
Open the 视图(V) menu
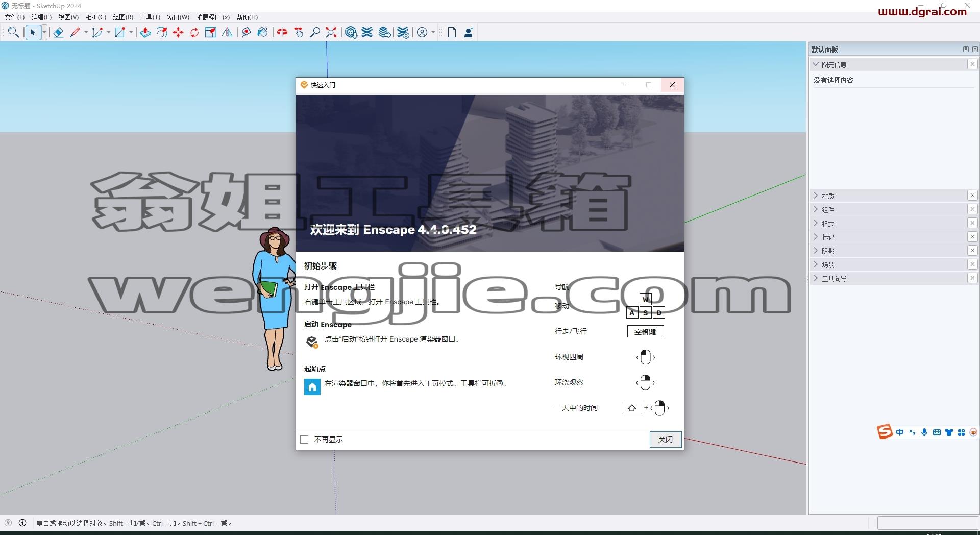[x=68, y=17]
